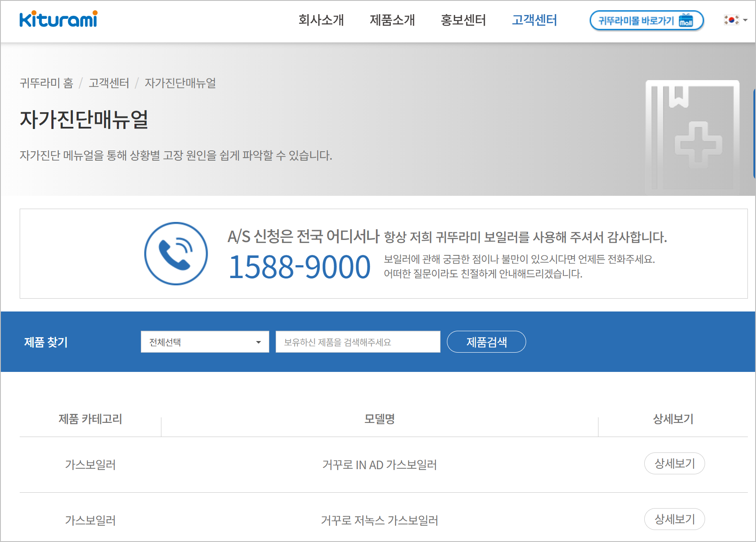Screen dimensions: 756x542
Task: Click the A/S 신청은 전국 어디서나 text
Action: click(304, 236)
